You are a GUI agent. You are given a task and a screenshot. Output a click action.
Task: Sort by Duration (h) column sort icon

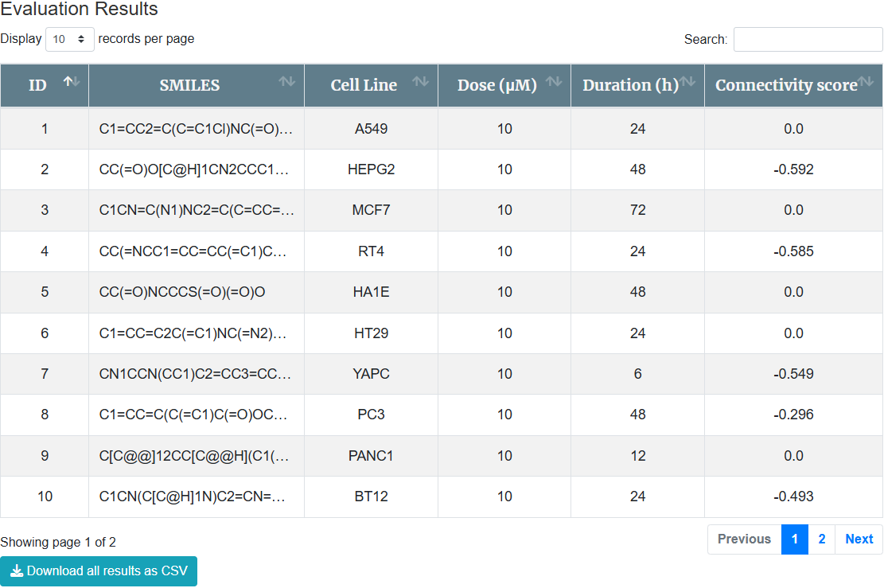[687, 82]
